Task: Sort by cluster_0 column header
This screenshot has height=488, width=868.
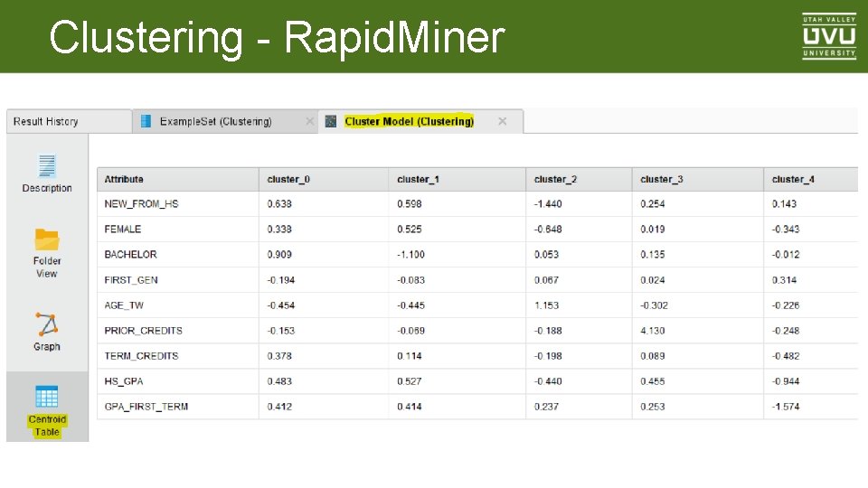Action: point(324,179)
